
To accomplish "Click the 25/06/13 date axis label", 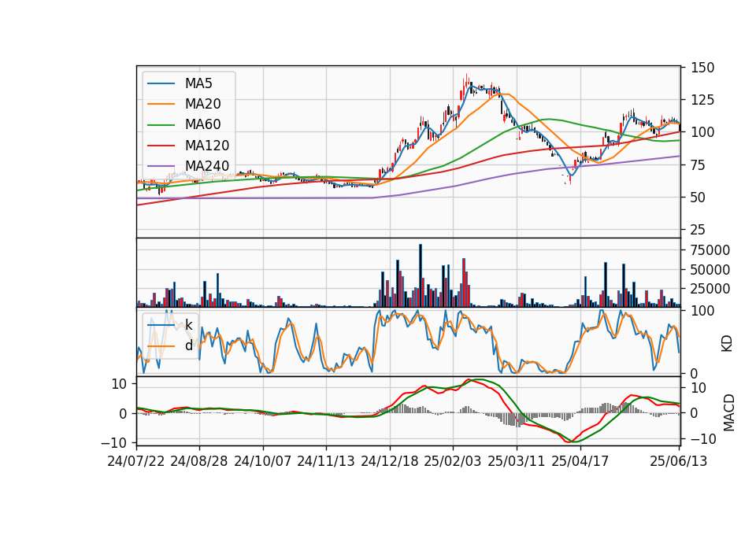I will pyautogui.click(x=679, y=461).
